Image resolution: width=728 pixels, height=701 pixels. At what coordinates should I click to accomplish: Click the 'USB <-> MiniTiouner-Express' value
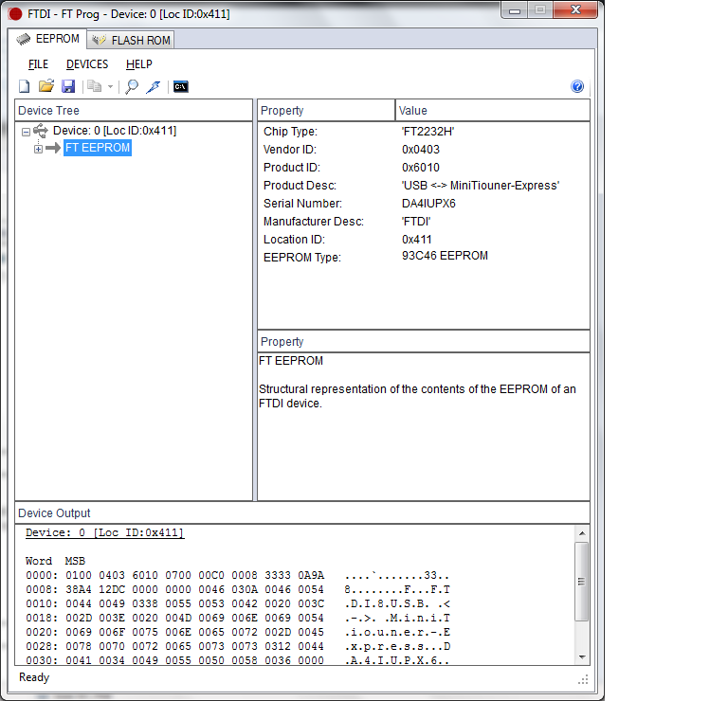click(x=481, y=186)
